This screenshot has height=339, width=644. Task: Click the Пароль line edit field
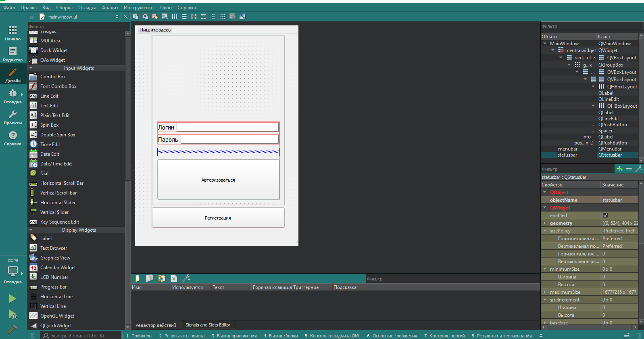click(230, 139)
